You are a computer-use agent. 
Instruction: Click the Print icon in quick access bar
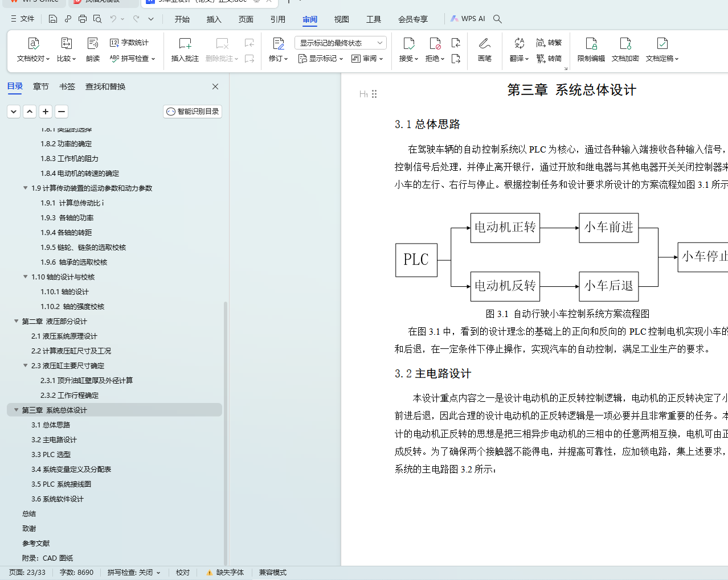[x=83, y=19]
